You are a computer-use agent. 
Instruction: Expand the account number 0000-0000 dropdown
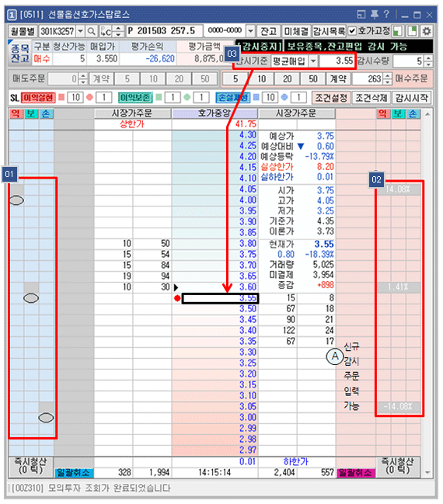coord(250,31)
